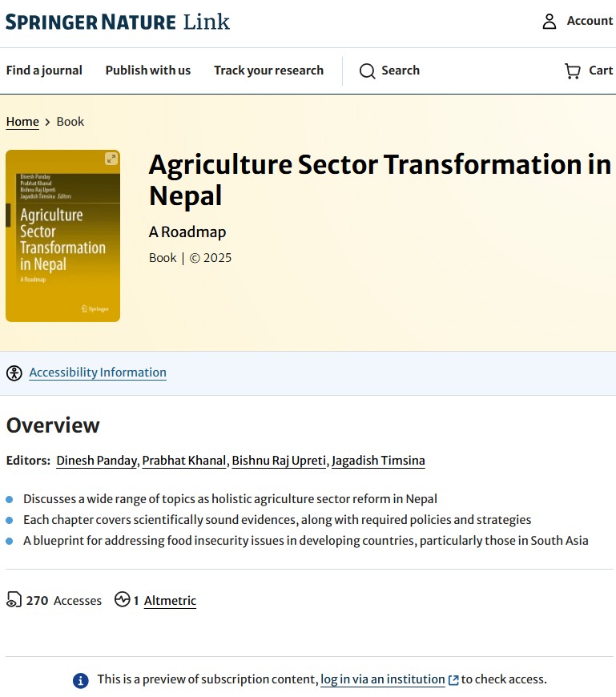The image size is (616, 697).
Task: Open the Altmetric link
Action: click(170, 601)
